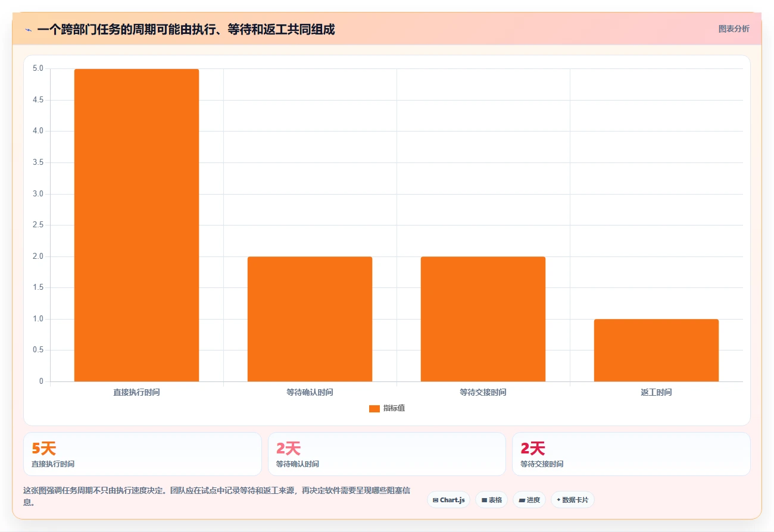Image resolution: width=774 pixels, height=532 pixels.
Task: Click the 直接执行时间 bar in chart
Action: (136, 225)
